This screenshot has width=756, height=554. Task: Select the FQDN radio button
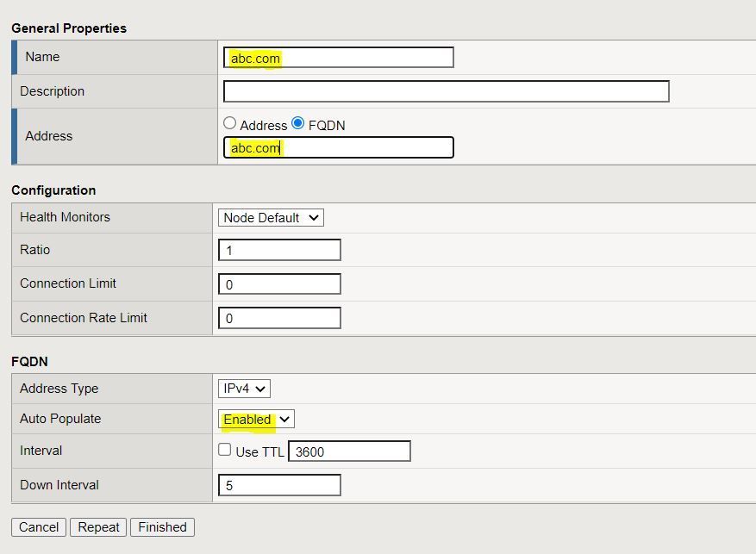pyautogui.click(x=298, y=124)
